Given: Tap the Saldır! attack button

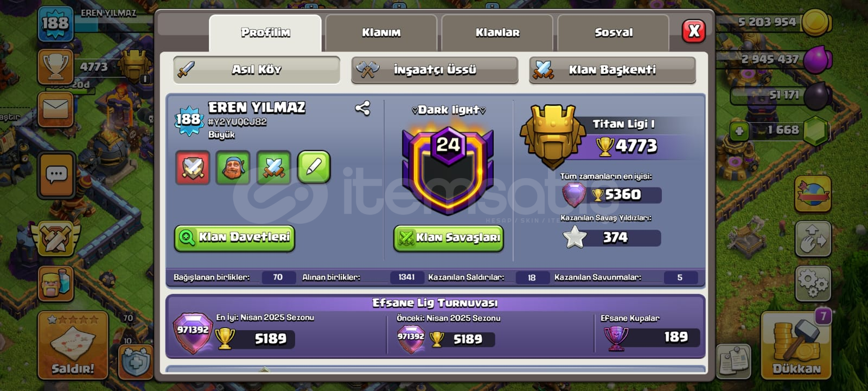Looking at the screenshot, I should click(x=73, y=345).
